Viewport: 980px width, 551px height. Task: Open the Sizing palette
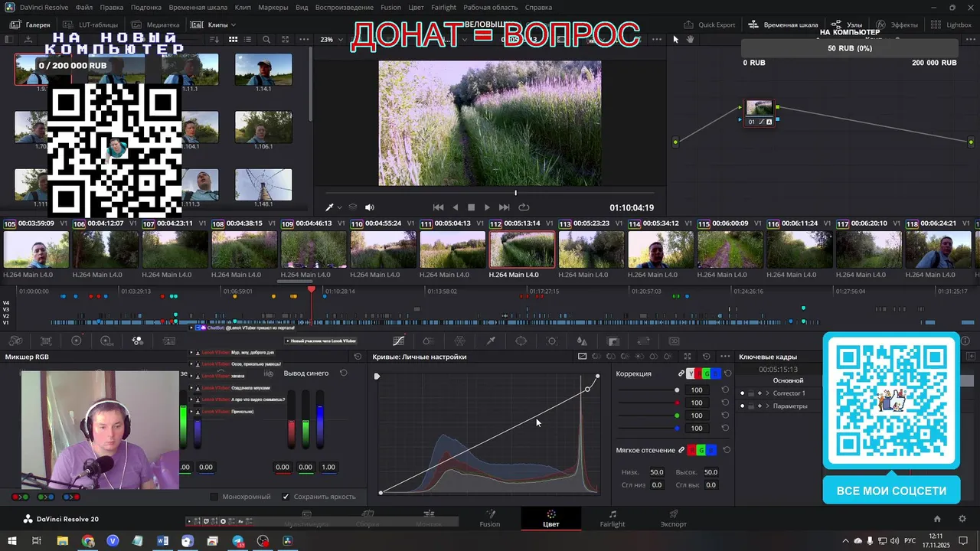click(644, 341)
